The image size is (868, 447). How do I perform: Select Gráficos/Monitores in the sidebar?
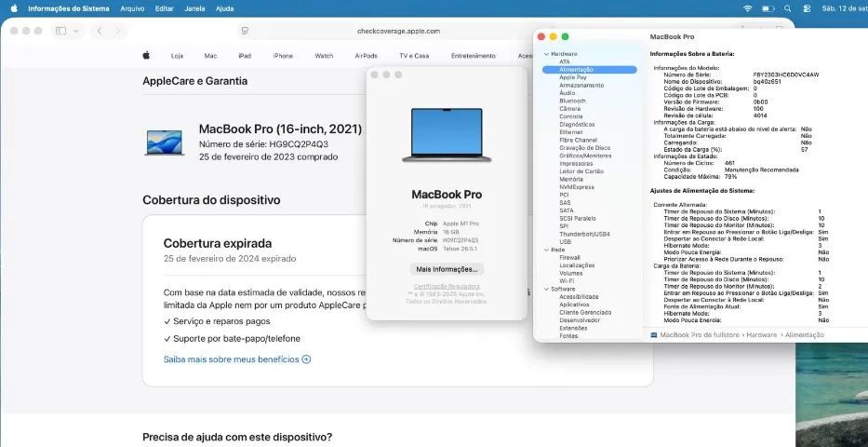click(x=585, y=156)
